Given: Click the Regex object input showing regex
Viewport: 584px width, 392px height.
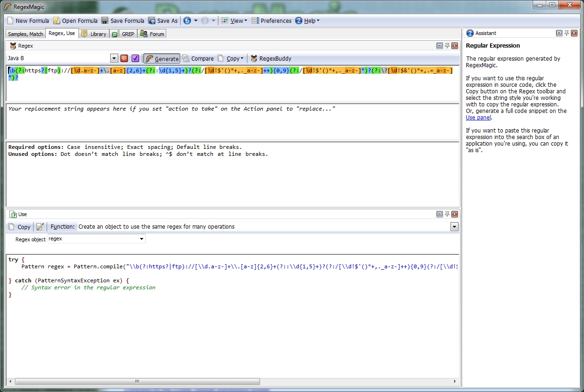Looking at the screenshot, I should click(x=93, y=239).
